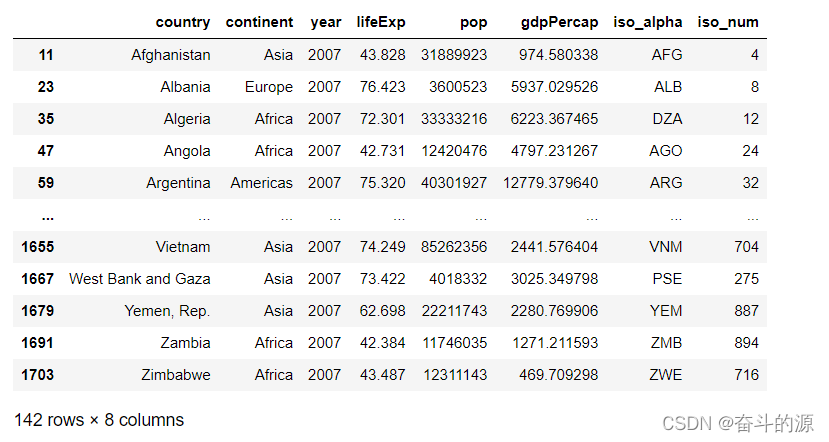Select the Vietnam country cell

pos(184,247)
